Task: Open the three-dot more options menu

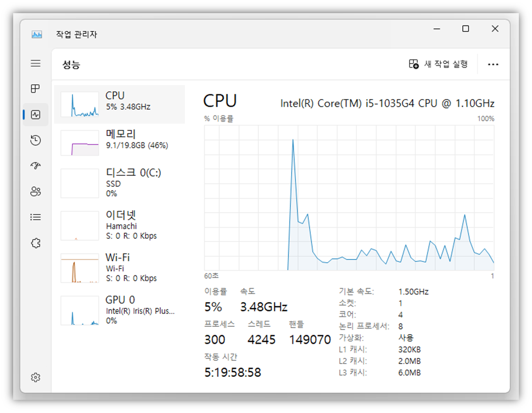Action: (493, 65)
